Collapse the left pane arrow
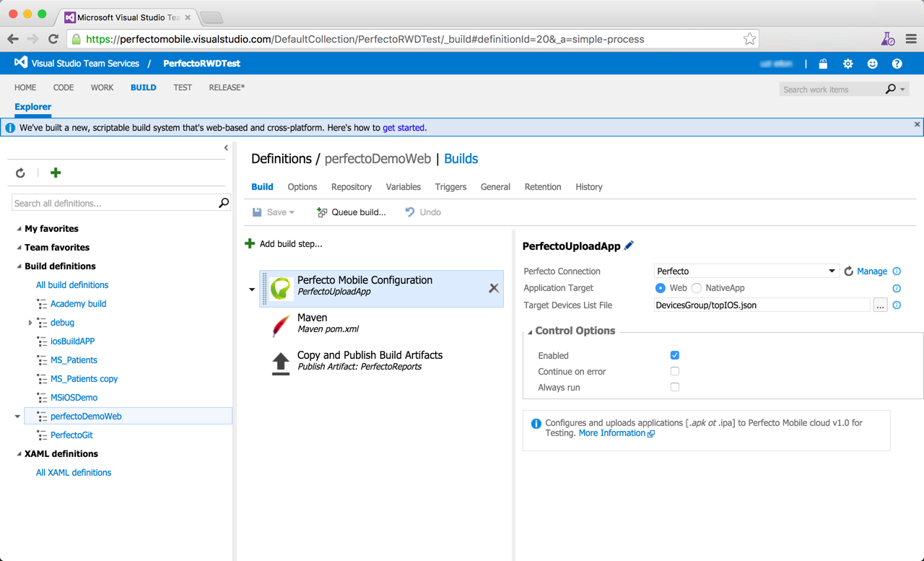The width and height of the screenshot is (924, 561). click(x=226, y=148)
